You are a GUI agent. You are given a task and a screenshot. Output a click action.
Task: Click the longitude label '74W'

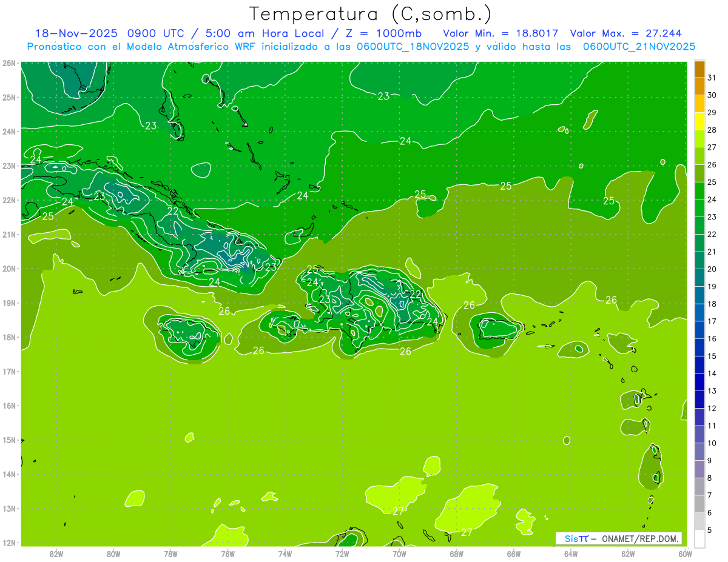[285, 554]
